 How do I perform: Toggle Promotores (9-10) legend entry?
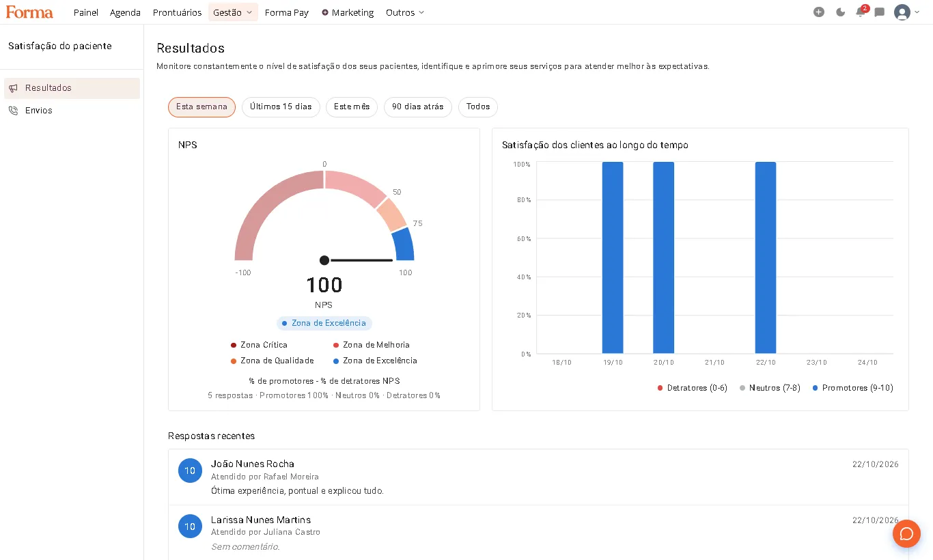click(x=852, y=388)
